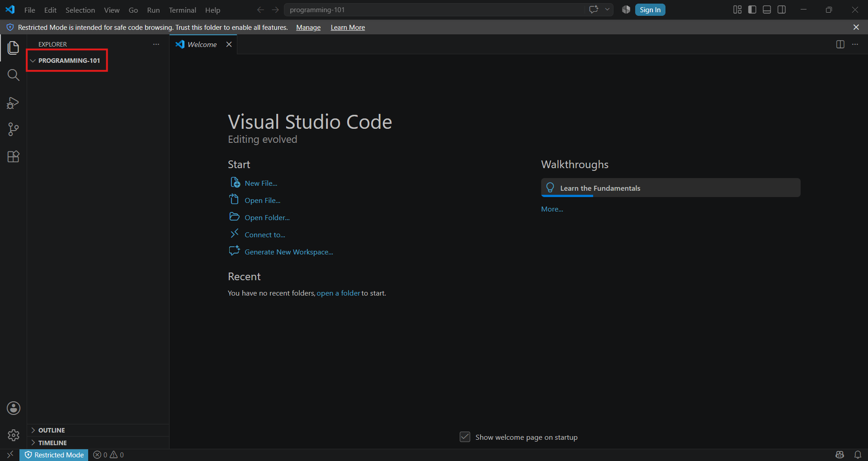Screen dimensions: 868x461
Task: Click the New File... link
Action: pyautogui.click(x=261, y=183)
